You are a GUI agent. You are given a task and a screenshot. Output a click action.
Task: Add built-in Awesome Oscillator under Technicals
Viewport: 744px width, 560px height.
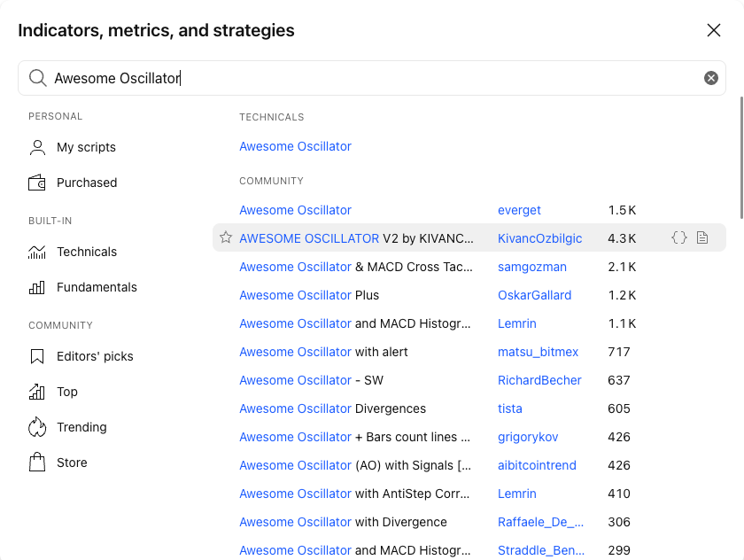[295, 146]
